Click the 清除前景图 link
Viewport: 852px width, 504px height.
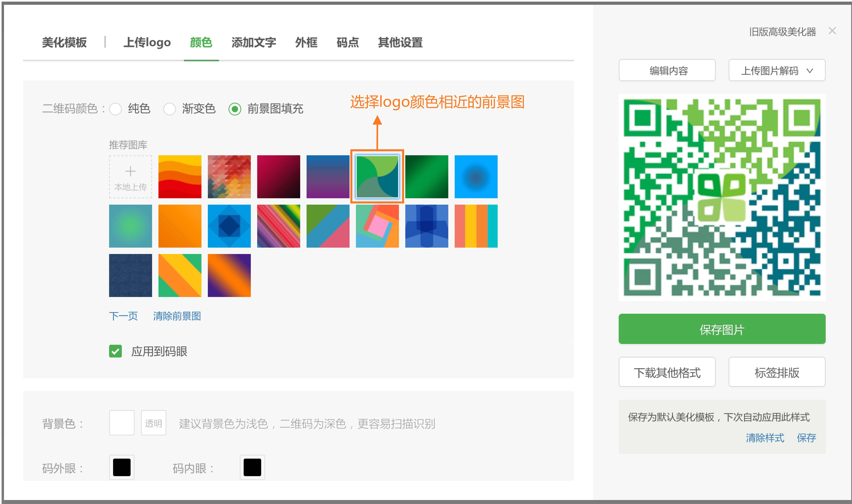(x=177, y=316)
